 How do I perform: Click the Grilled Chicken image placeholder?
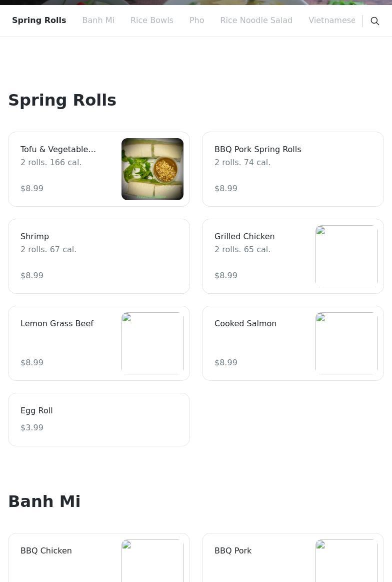346,256
